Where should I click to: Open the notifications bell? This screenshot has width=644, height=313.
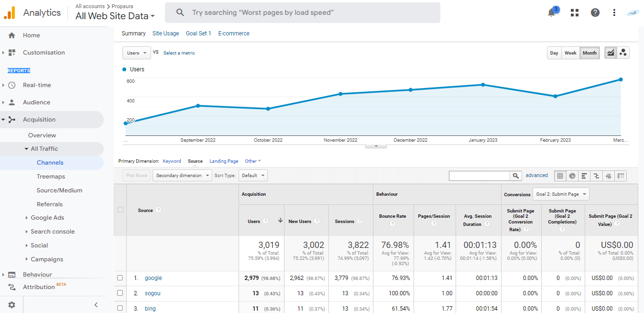551,12
